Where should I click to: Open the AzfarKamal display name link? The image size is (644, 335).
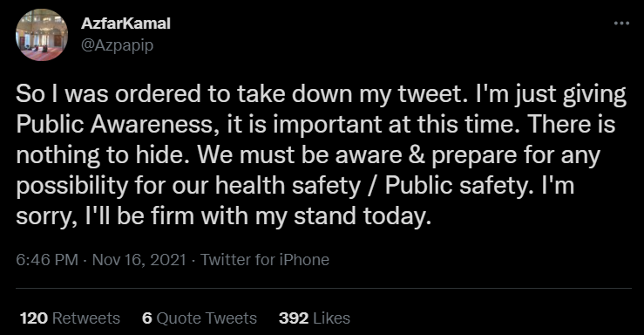[125, 24]
